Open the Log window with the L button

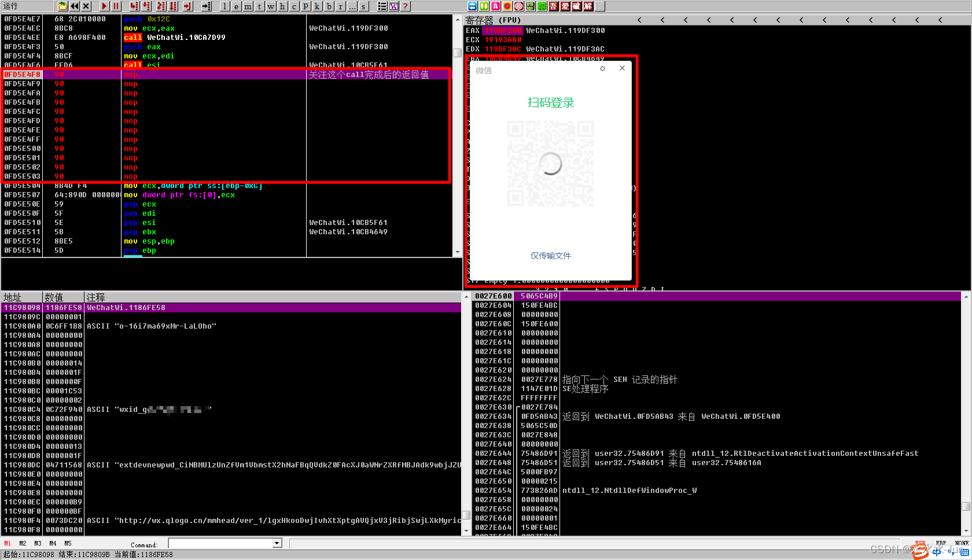[224, 6]
